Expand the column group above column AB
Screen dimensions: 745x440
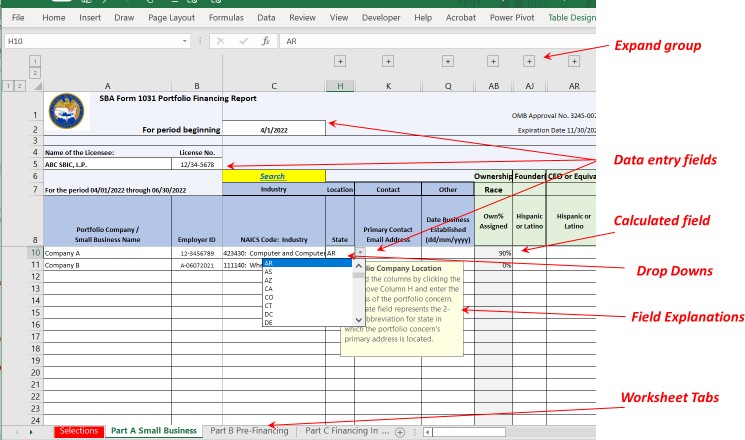coord(493,61)
